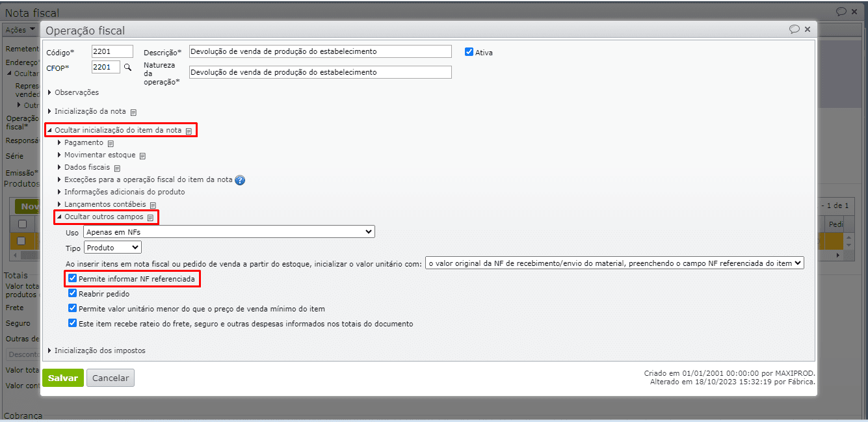Click the CFOP search magnifier icon
The height and width of the screenshot is (422, 868).
[127, 67]
